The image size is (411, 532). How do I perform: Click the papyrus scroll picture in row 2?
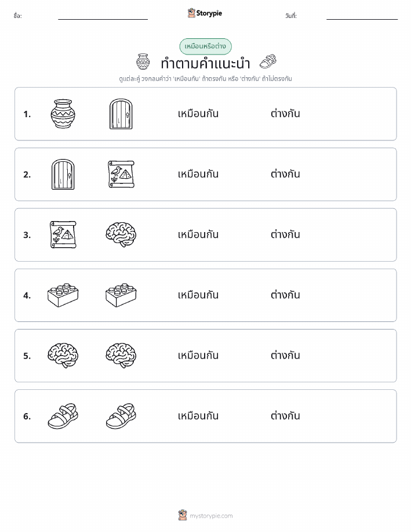click(121, 174)
